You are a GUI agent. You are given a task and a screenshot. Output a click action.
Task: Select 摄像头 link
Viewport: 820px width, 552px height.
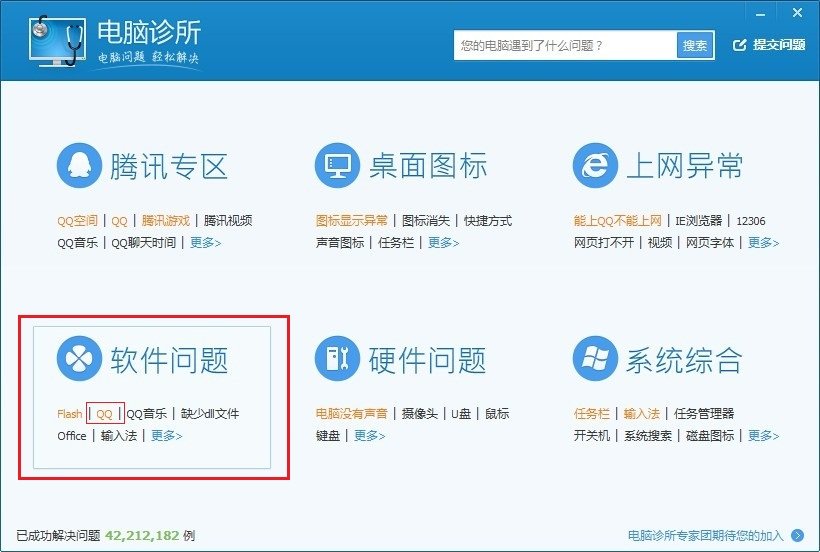419,414
